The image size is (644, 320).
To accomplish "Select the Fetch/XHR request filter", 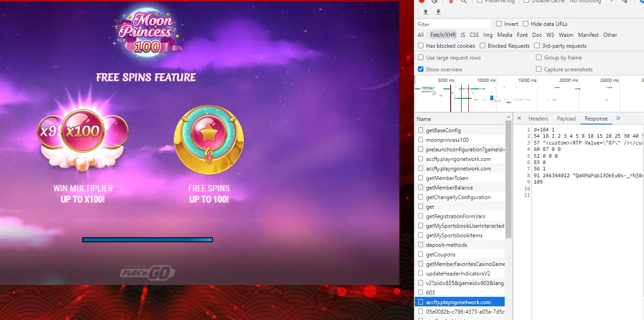I will click(443, 35).
